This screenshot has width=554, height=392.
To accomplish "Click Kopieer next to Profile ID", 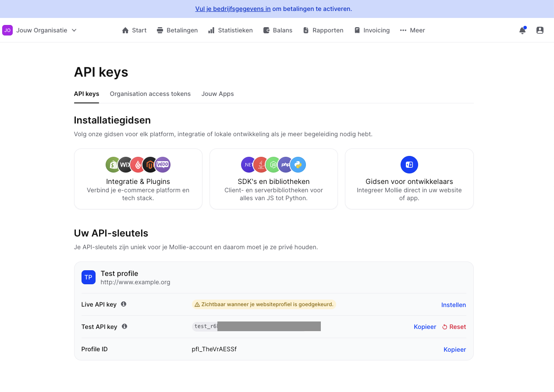I will [455, 349].
